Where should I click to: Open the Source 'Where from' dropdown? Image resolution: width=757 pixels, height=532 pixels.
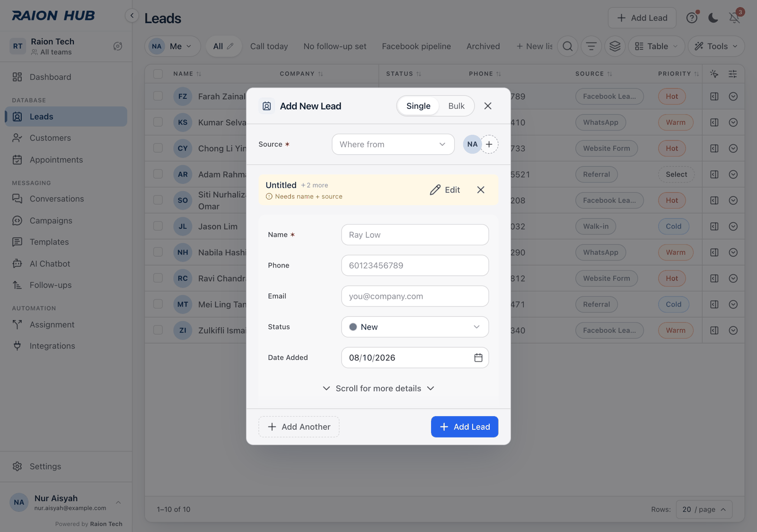click(393, 144)
